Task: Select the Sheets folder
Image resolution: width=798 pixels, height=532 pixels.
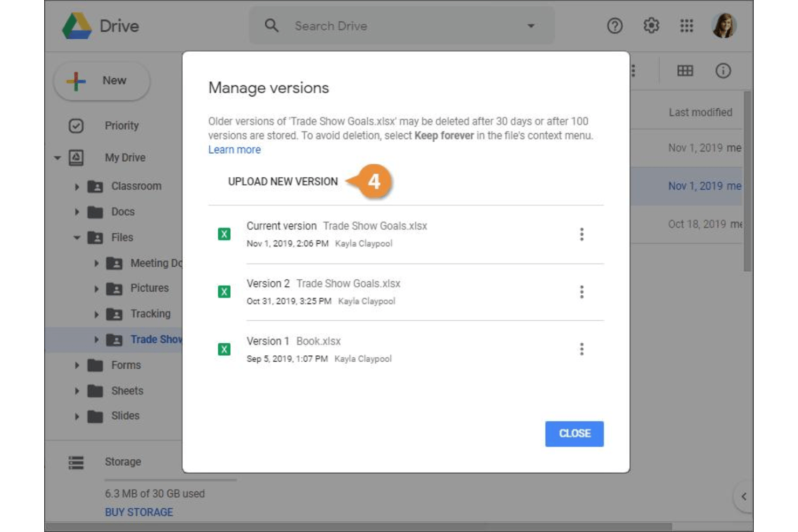Action: pos(127,391)
